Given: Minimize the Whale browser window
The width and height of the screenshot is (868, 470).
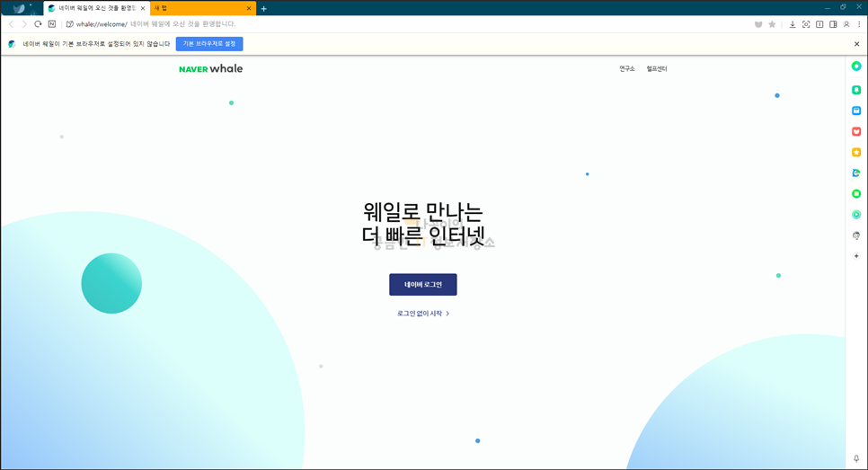Looking at the screenshot, I should (828, 8).
